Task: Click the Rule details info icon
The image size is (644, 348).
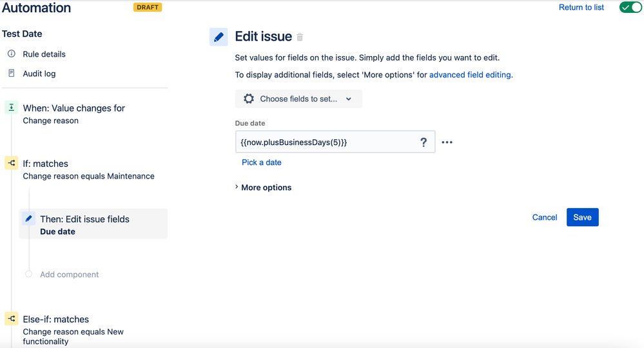Action: click(12, 54)
